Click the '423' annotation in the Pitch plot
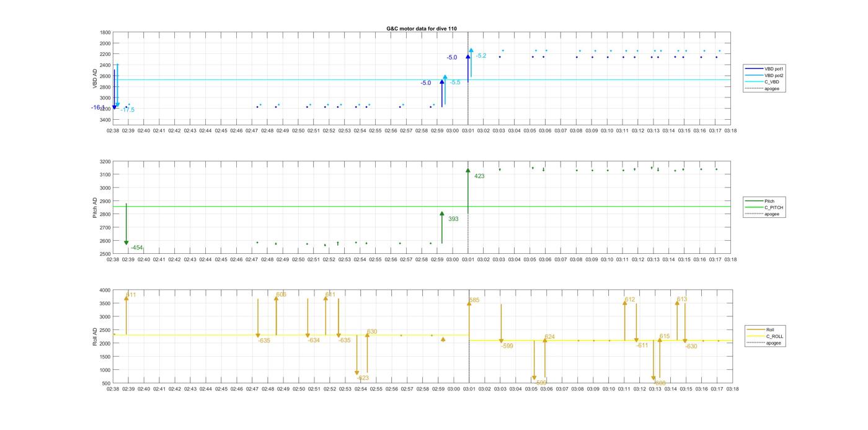Screen dimensions: 868x430 click(x=479, y=176)
